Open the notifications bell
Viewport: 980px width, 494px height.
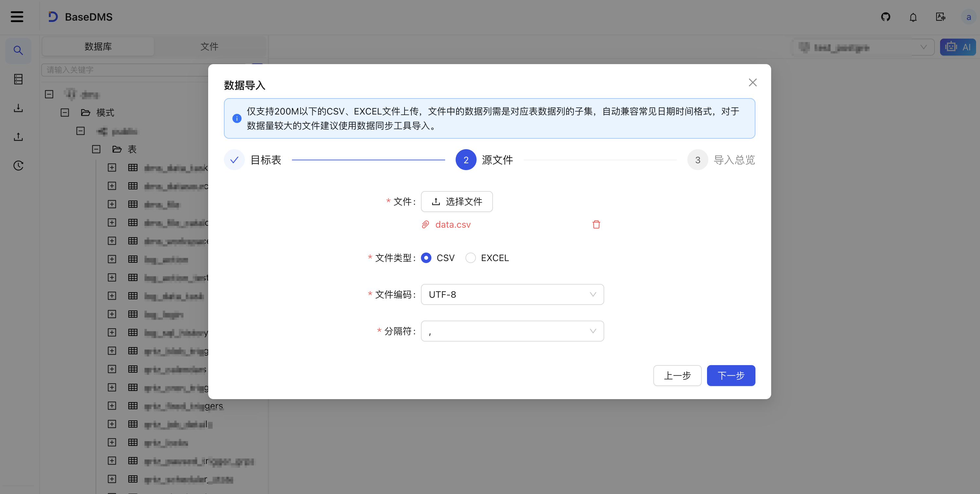(913, 17)
